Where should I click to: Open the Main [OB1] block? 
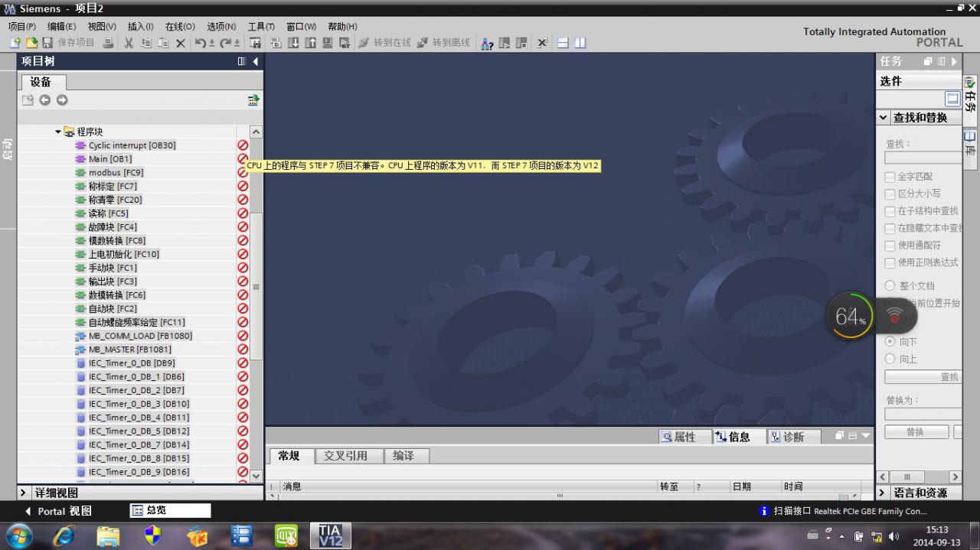coord(109,159)
